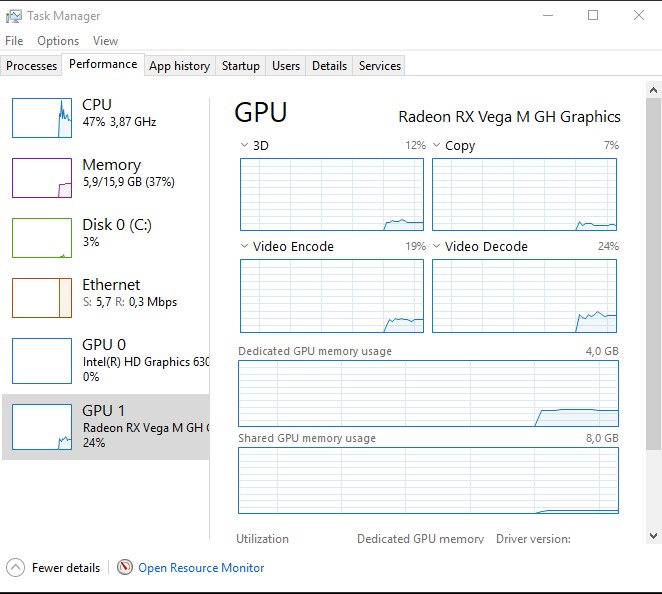The height and width of the screenshot is (594, 662).
Task: Open the Video Decode engine dropdown
Action: coord(437,246)
